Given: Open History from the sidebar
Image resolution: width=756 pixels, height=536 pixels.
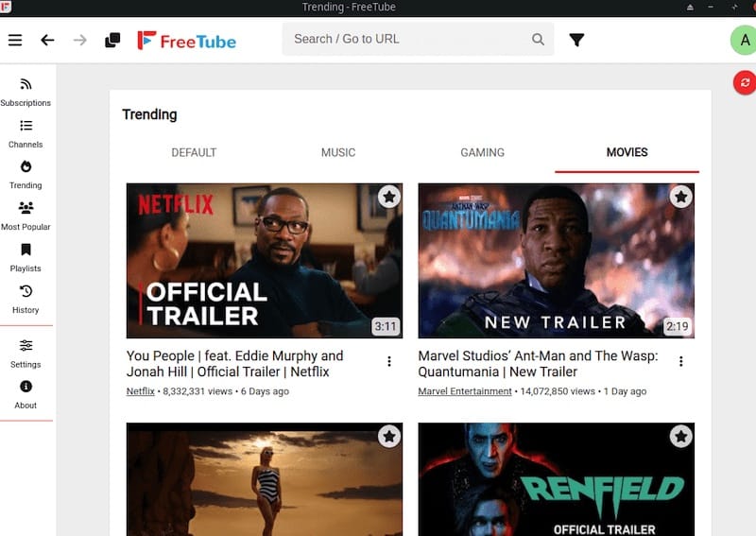Looking at the screenshot, I should click(x=26, y=299).
